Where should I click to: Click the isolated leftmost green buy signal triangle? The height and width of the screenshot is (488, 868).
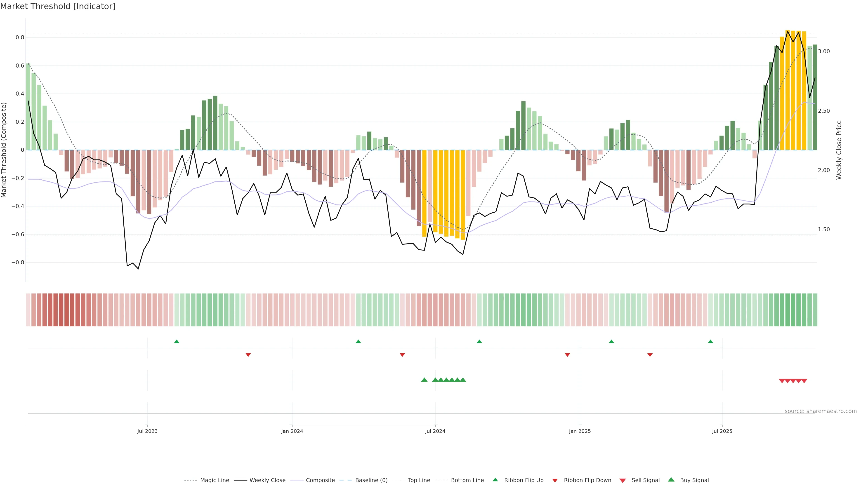click(424, 380)
